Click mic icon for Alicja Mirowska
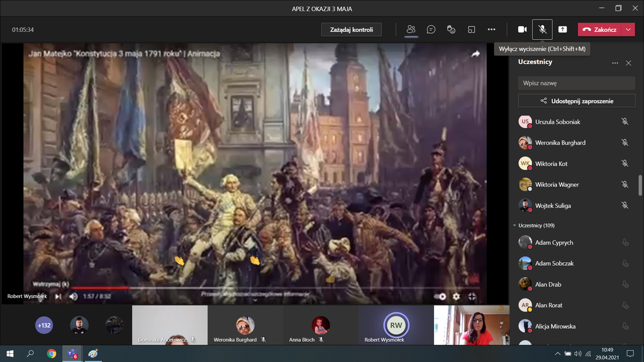This screenshot has height=362, width=644. [x=625, y=326]
